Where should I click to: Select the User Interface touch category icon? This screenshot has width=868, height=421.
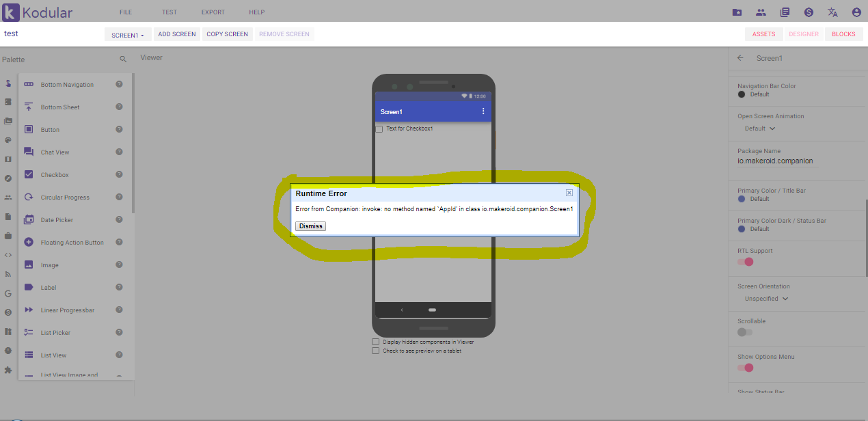[8, 83]
